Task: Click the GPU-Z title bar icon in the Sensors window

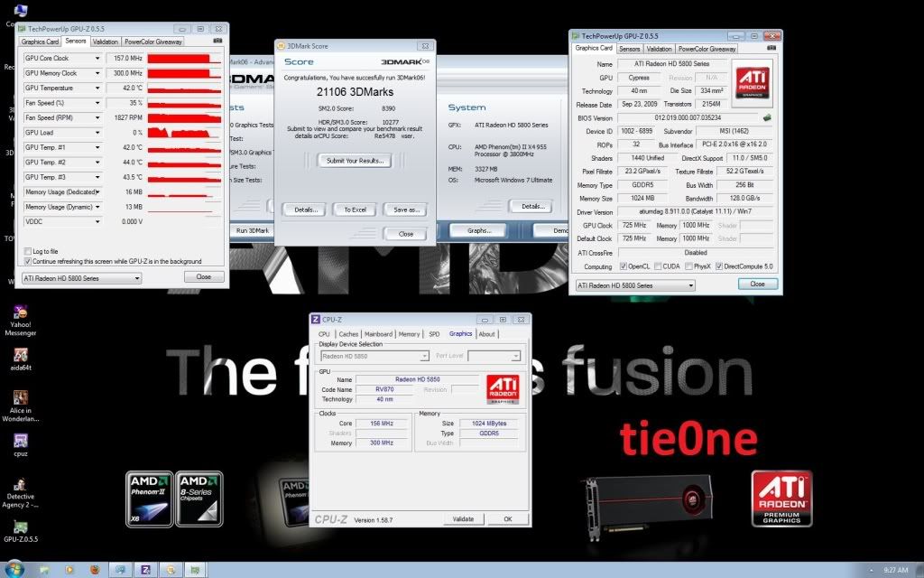Action: 23,28
